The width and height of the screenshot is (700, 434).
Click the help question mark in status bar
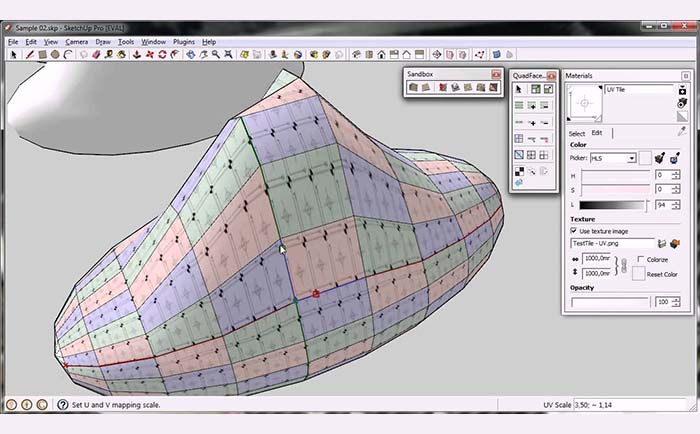point(43,405)
